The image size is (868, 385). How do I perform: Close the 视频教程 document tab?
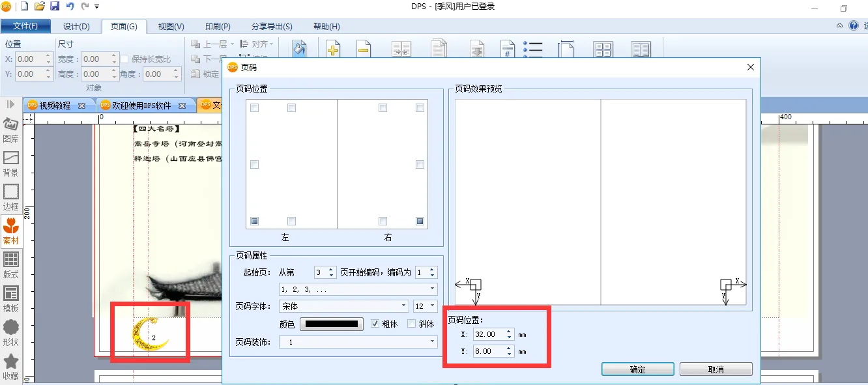81,106
